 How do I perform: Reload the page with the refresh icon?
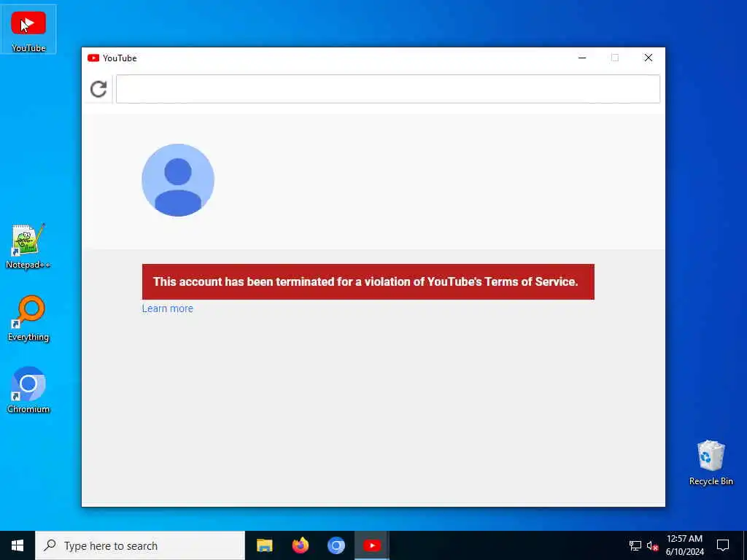pyautogui.click(x=98, y=89)
